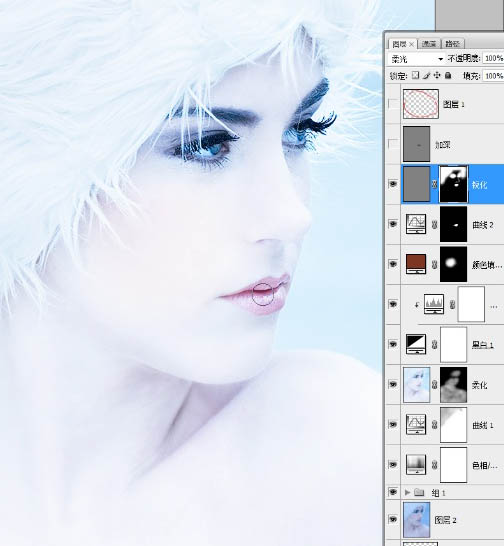Select the 柔化 layer mask thumbnail
The width and height of the screenshot is (504, 546).
(x=453, y=384)
